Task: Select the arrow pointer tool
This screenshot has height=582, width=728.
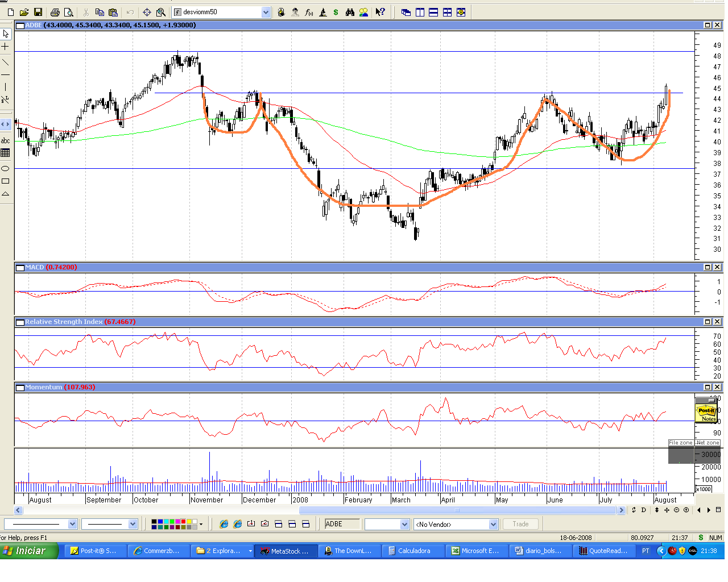Action: point(6,34)
